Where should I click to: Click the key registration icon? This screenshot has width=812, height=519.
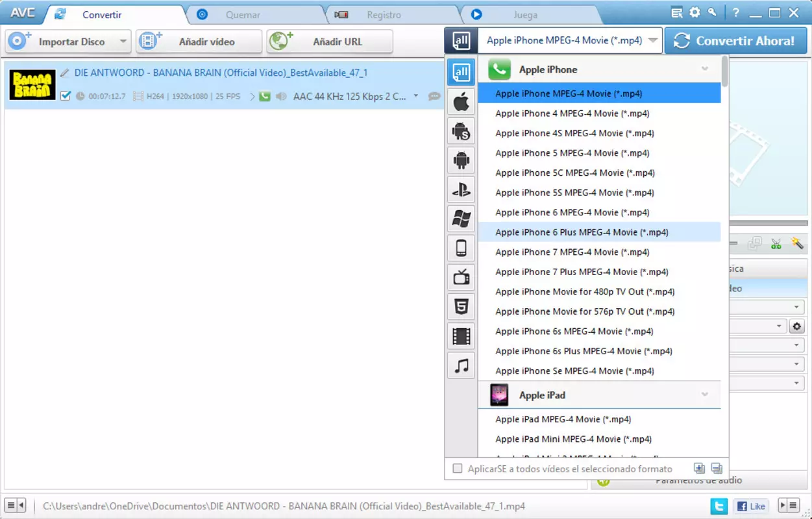712,13
